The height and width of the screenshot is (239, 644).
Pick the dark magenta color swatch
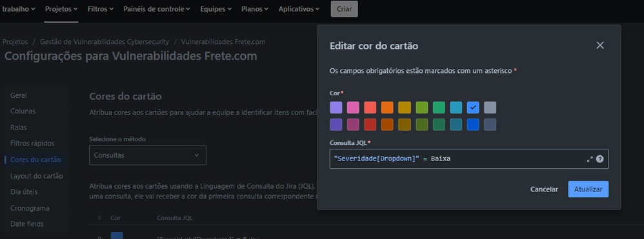coord(353,124)
